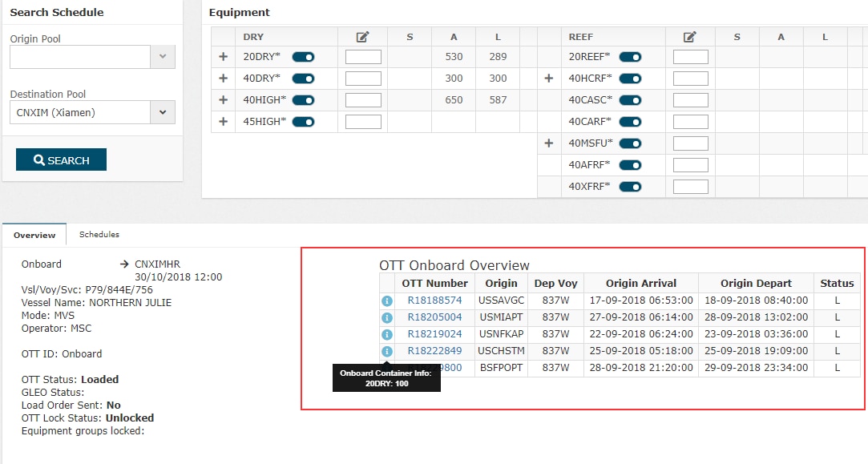
Task: Click info icon for OTT R18188574
Action: [386, 301]
